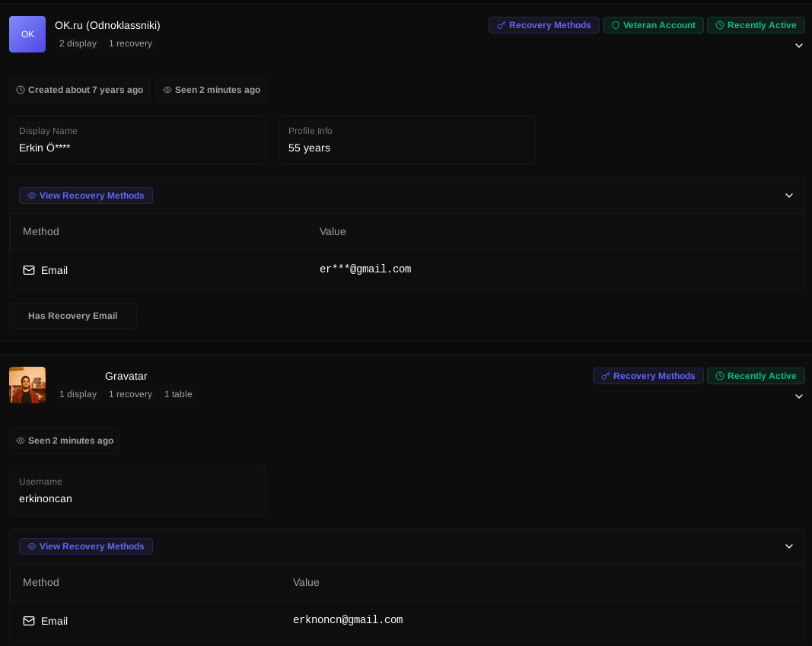This screenshot has width=812, height=646.
Task: Click the 2 display count for OK.ru
Action: point(78,43)
